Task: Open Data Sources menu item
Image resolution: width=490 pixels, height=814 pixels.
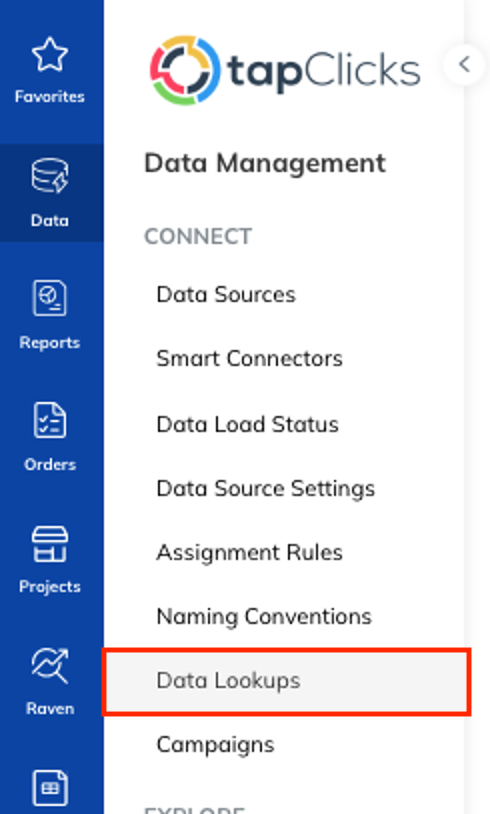Action: (226, 294)
